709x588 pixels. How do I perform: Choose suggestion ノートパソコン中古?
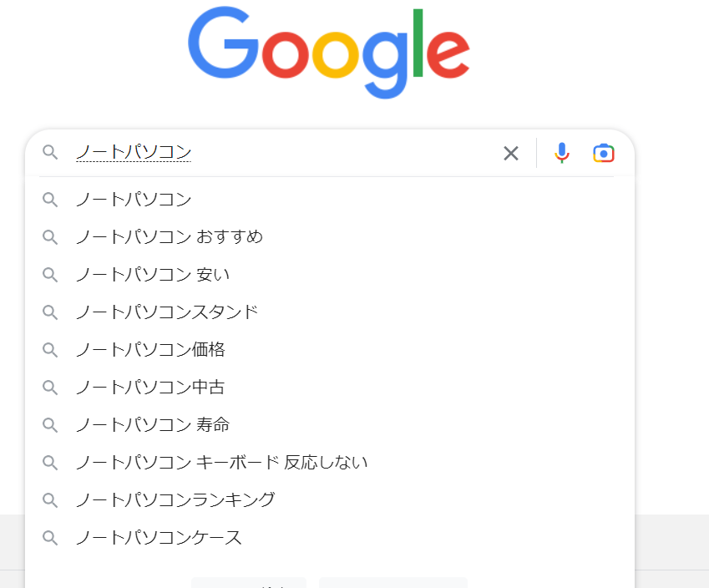pyautogui.click(x=150, y=388)
